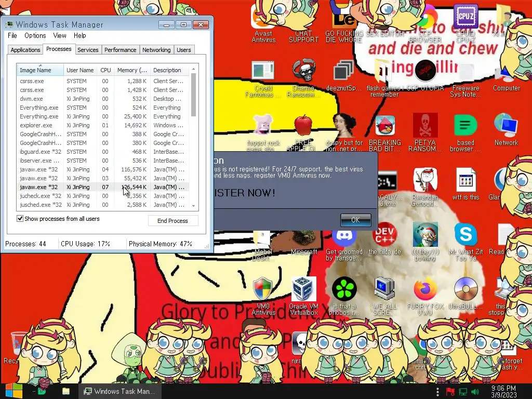This screenshot has height=399, width=532.
Task: Open the Freeware Sys Note icon
Action: [x=465, y=79]
